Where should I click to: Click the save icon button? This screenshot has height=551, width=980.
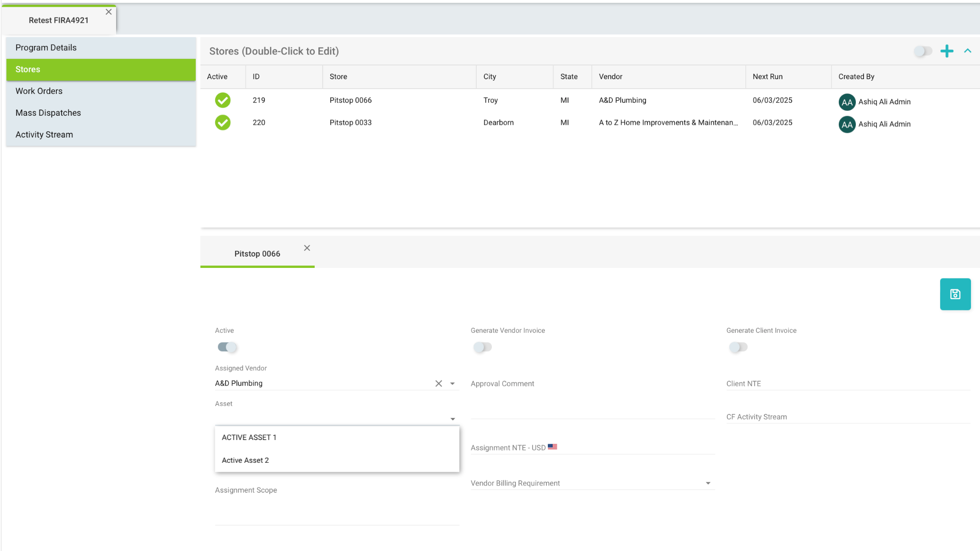955,294
